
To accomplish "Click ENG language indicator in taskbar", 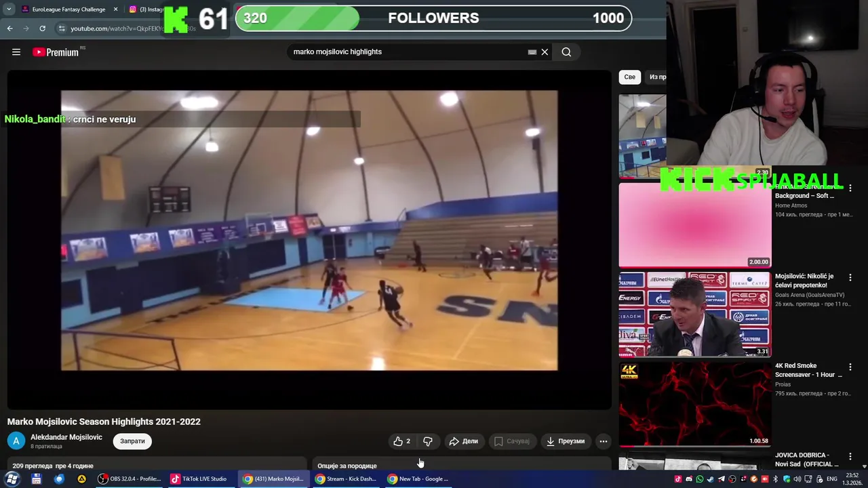I will point(831,479).
